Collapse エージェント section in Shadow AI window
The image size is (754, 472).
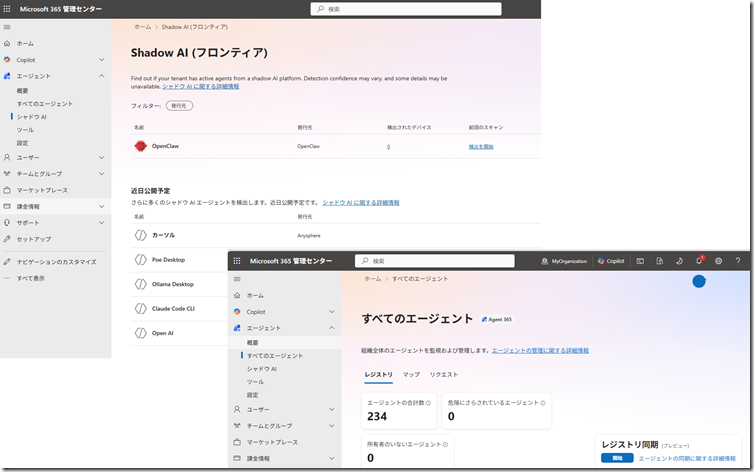point(101,76)
